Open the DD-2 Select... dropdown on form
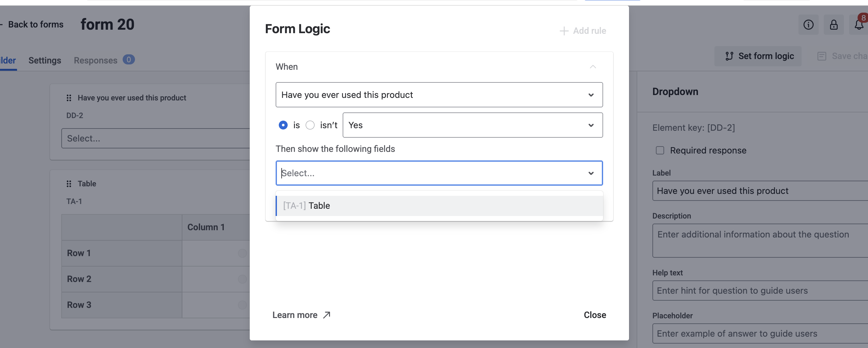 tap(155, 138)
